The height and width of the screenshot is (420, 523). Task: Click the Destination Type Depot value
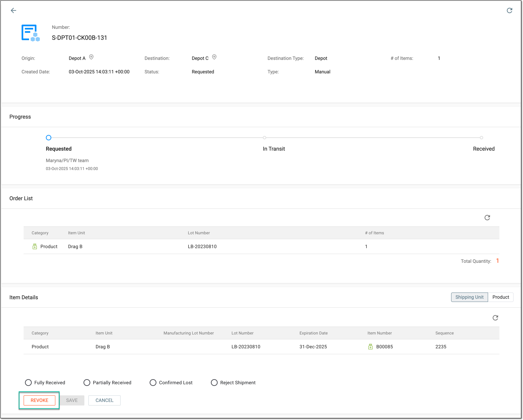click(x=321, y=58)
